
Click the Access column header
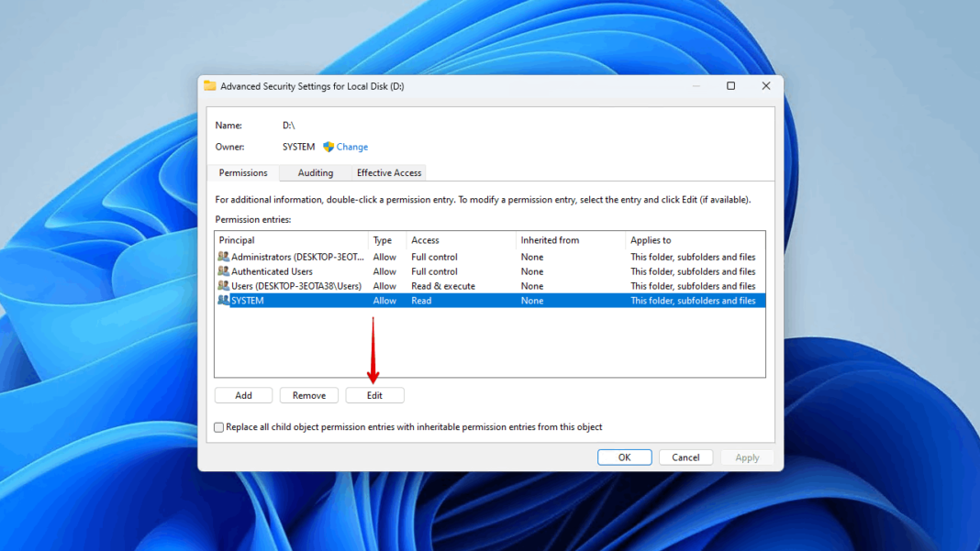[425, 239]
